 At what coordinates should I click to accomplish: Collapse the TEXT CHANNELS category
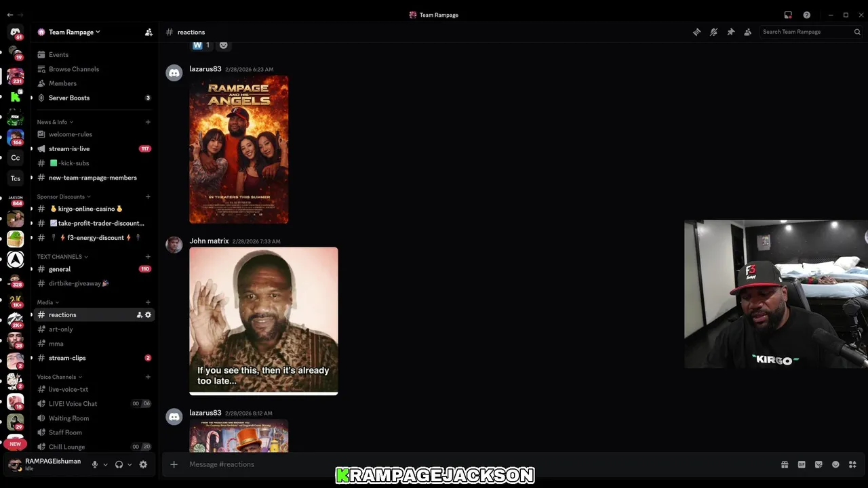[x=62, y=257]
